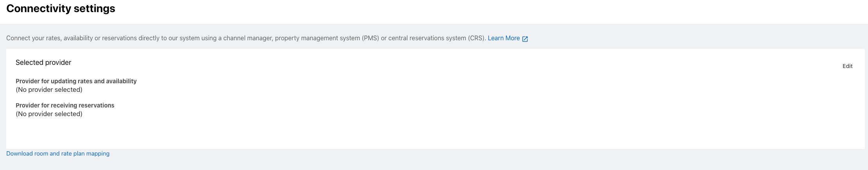
Task: Download room and rate plan mapping
Action: point(58,154)
